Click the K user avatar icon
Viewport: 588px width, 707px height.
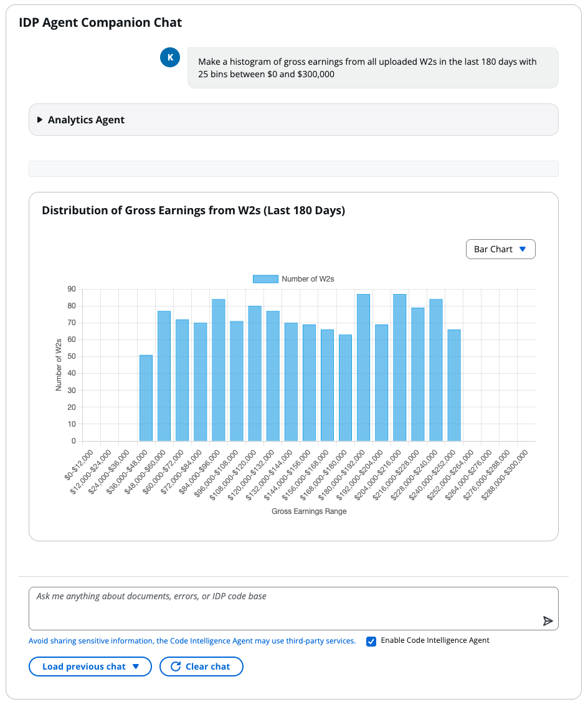[169, 57]
